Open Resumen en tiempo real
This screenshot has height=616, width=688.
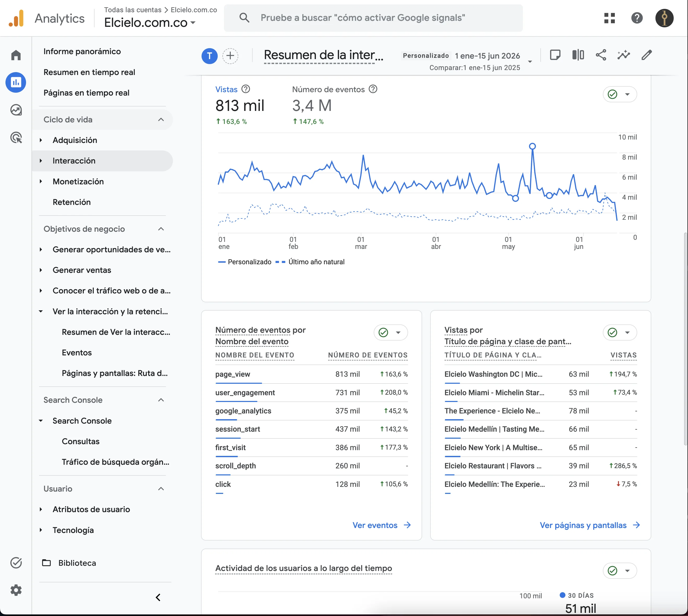pos(89,72)
